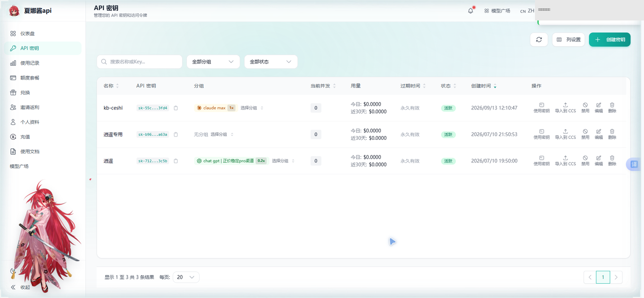Copy the sk-b96...a63a key via clipboard icon
The width and height of the screenshot is (644, 298).
coord(176,135)
